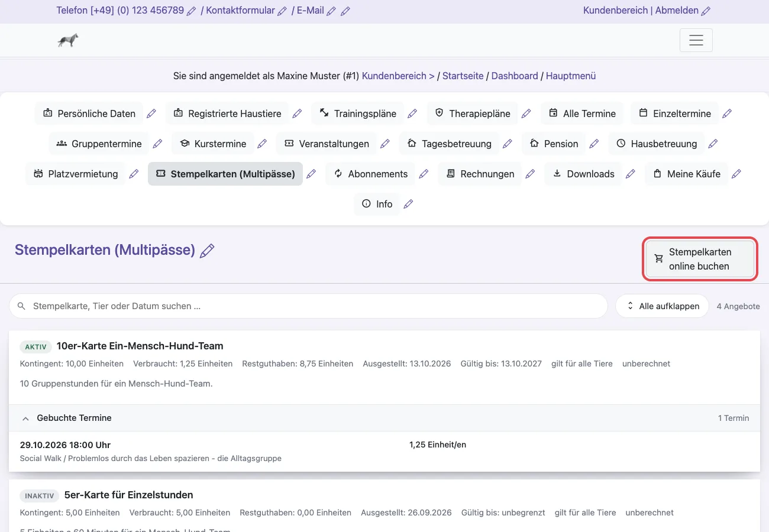Switch to the Tagesbetreuung tab

pyautogui.click(x=449, y=144)
